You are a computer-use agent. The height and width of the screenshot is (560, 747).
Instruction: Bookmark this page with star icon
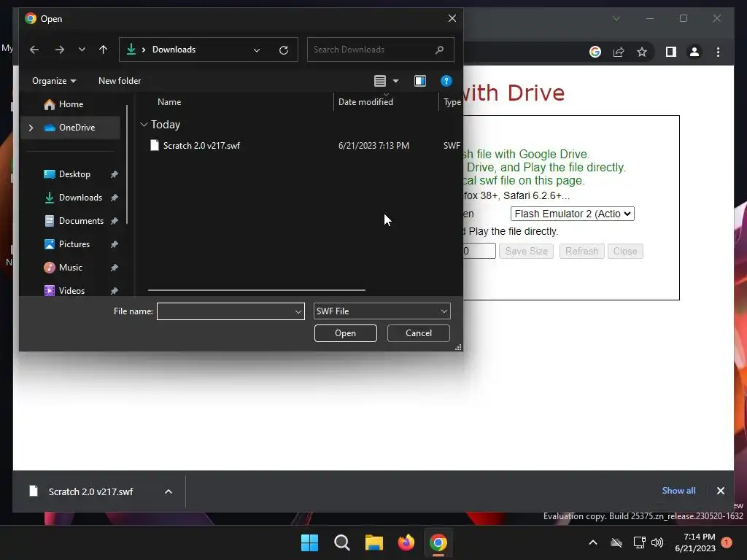pos(642,52)
